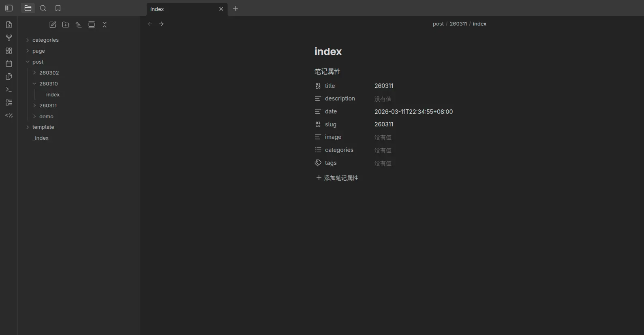
Task: Click the Templater <% ribbon icon
Action: click(9, 115)
